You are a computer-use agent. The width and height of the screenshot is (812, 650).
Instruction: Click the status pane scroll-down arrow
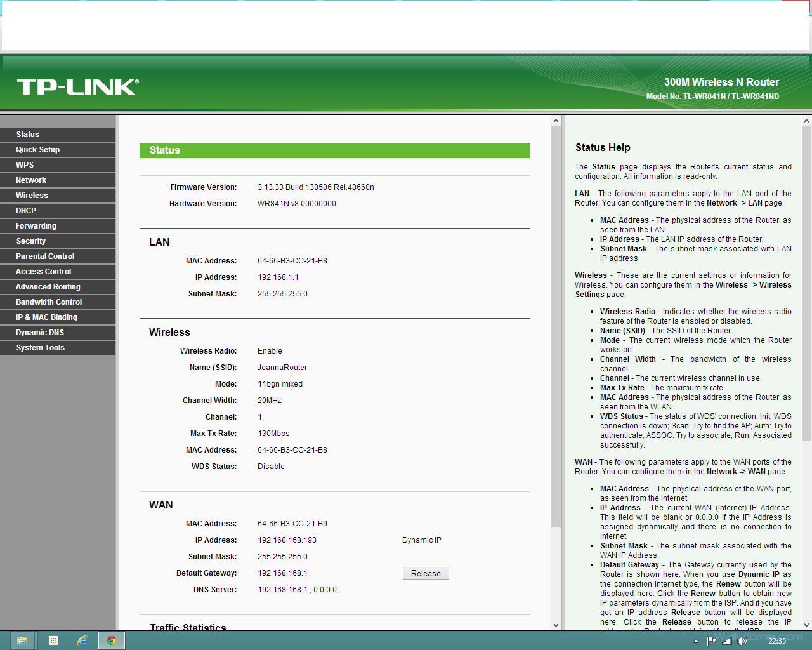(556, 625)
